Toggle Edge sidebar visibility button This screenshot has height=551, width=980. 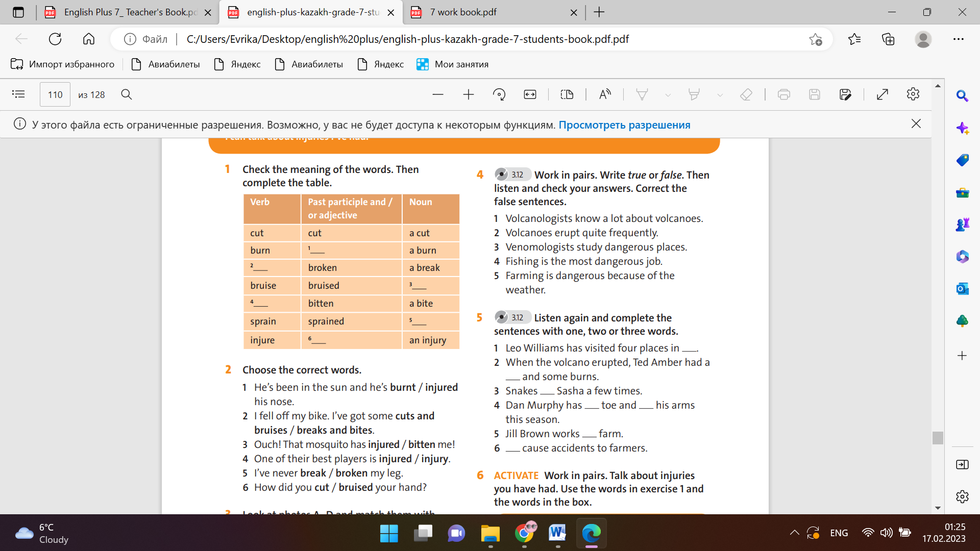tap(962, 464)
